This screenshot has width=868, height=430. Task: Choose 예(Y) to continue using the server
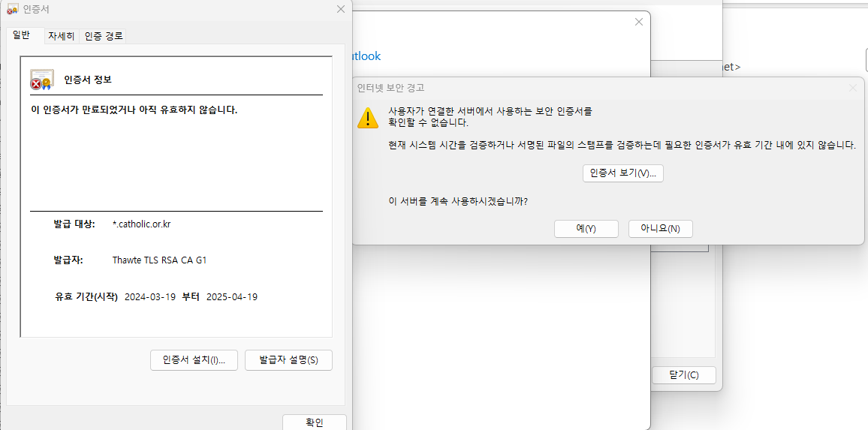(586, 229)
